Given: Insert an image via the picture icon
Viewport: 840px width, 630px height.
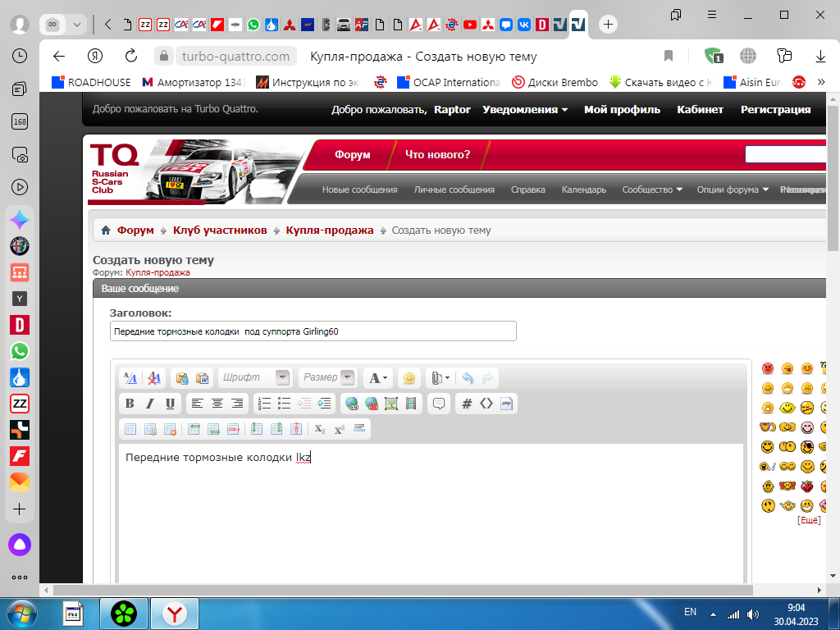Looking at the screenshot, I should [391, 404].
